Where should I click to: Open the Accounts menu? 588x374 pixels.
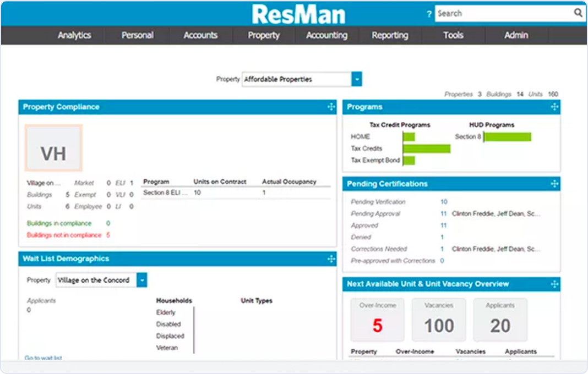tap(200, 35)
